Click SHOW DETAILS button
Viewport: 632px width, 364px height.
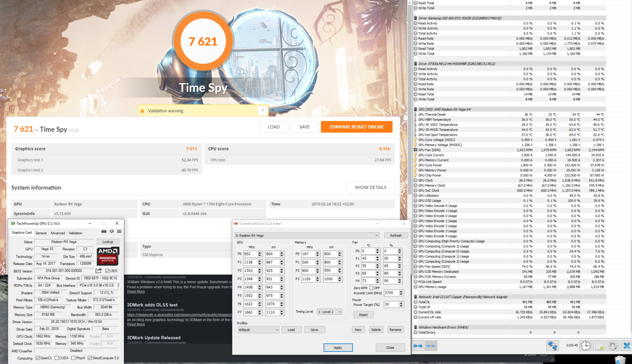coord(370,187)
